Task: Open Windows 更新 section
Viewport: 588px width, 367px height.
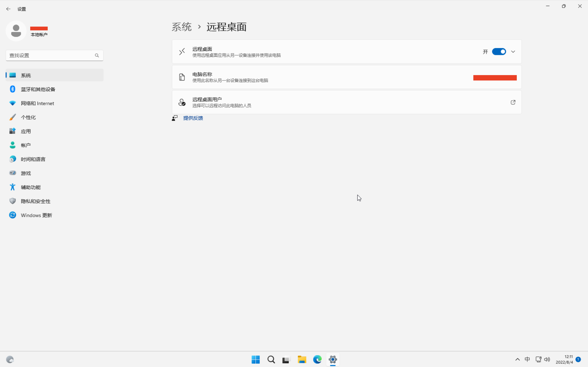Action: 36,215
